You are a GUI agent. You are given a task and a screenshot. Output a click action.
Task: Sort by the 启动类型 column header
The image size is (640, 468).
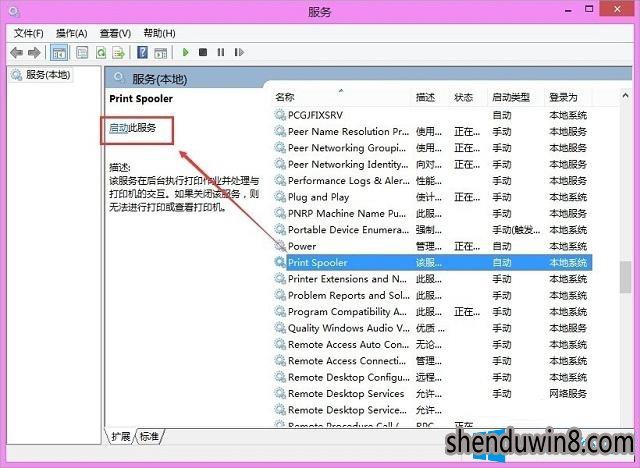point(516,97)
